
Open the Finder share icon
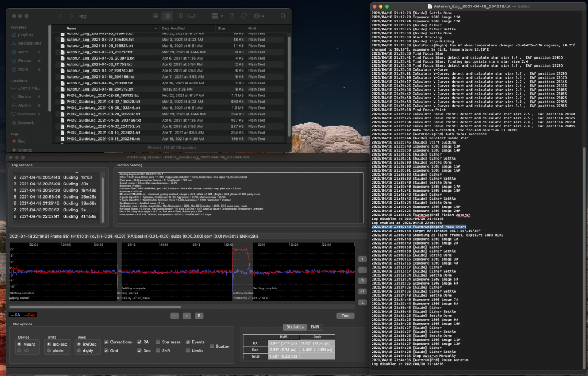click(232, 16)
